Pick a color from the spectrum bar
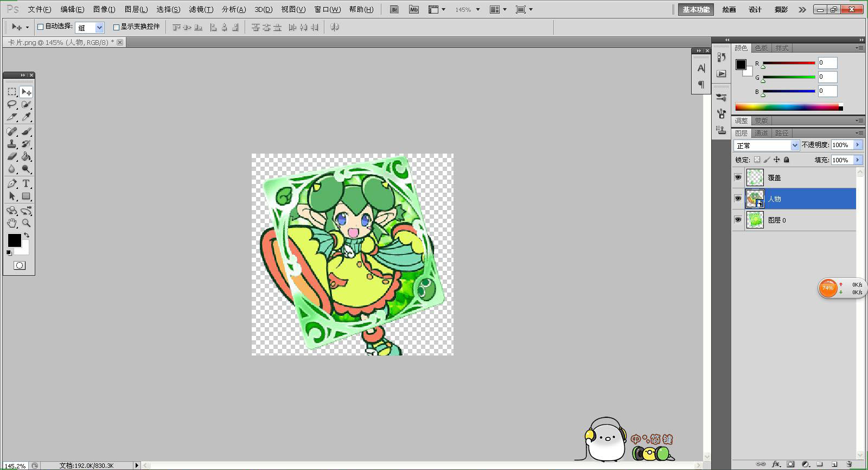The width and height of the screenshot is (868, 470). click(787, 107)
